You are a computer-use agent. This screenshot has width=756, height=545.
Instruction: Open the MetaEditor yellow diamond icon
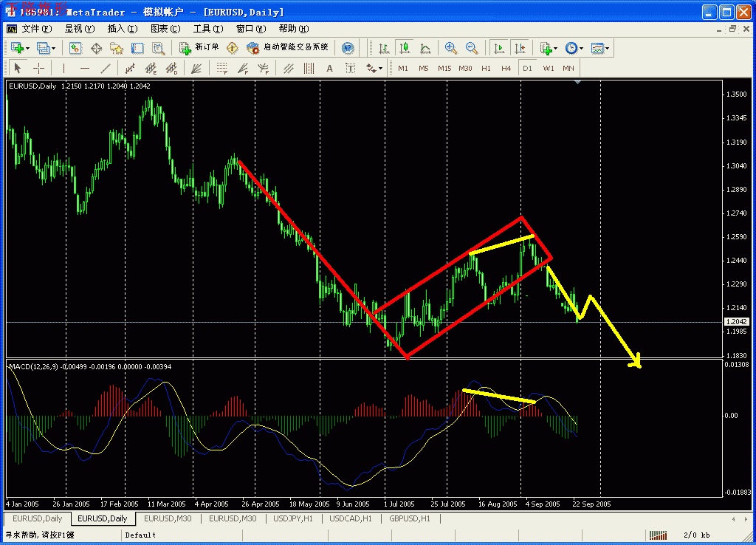tap(233, 48)
